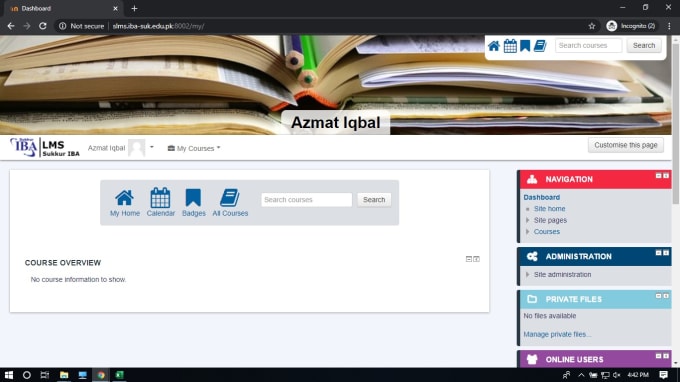This screenshot has width=680, height=382.
Task: Open the notification center on taskbar
Action: [x=664, y=375]
